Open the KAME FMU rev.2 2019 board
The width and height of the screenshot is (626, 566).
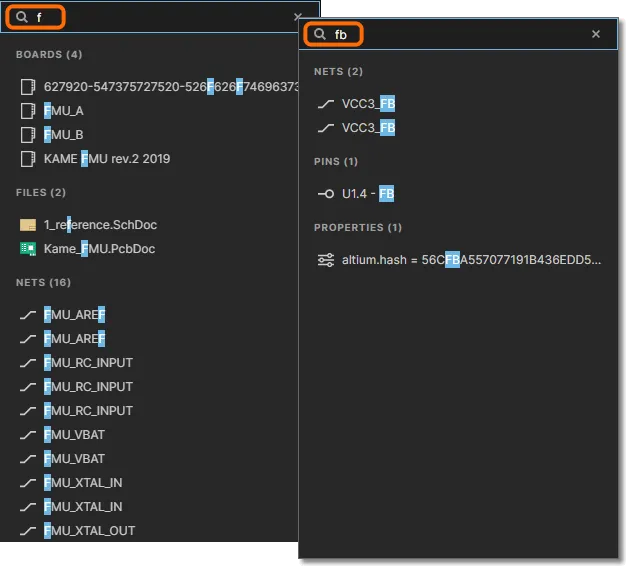tap(107, 159)
